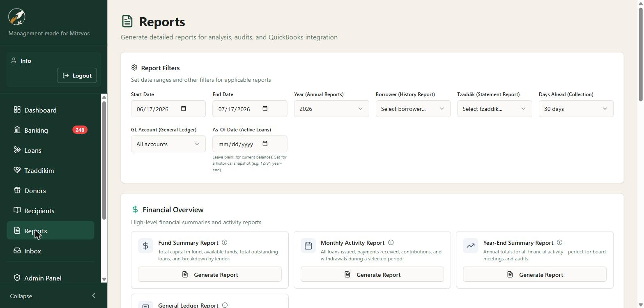Generate the Fund Summary Report

click(209, 274)
